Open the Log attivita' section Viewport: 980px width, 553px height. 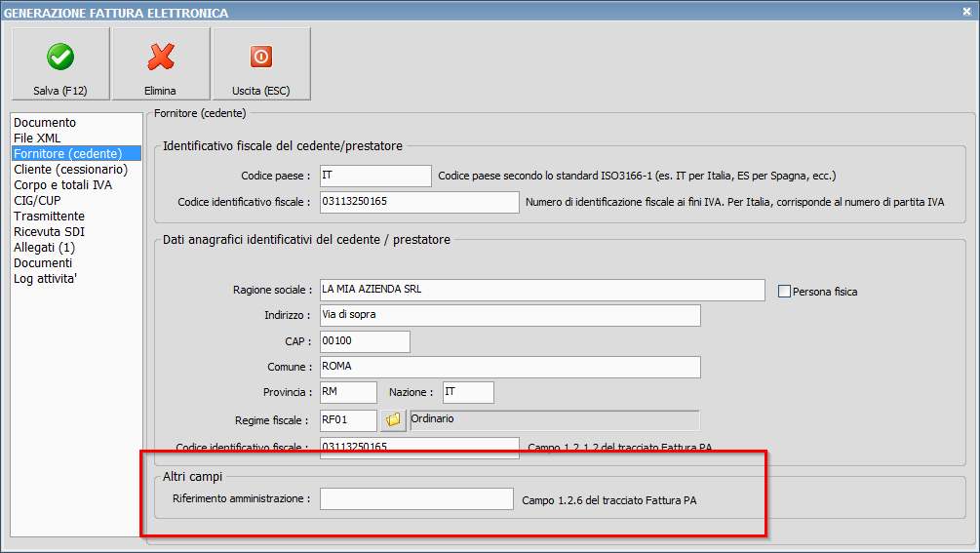(x=45, y=279)
